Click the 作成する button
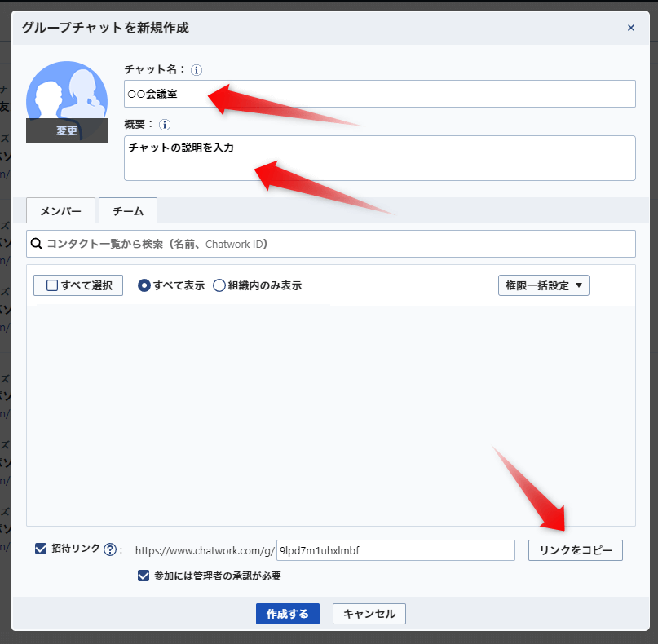 tap(288, 614)
